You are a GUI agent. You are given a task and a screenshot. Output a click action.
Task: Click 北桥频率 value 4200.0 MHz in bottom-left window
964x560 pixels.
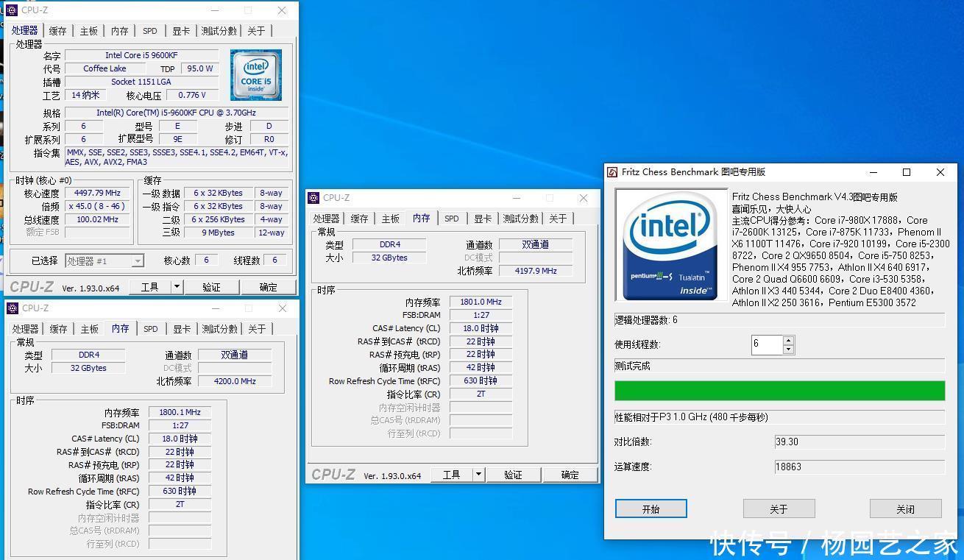click(x=235, y=381)
